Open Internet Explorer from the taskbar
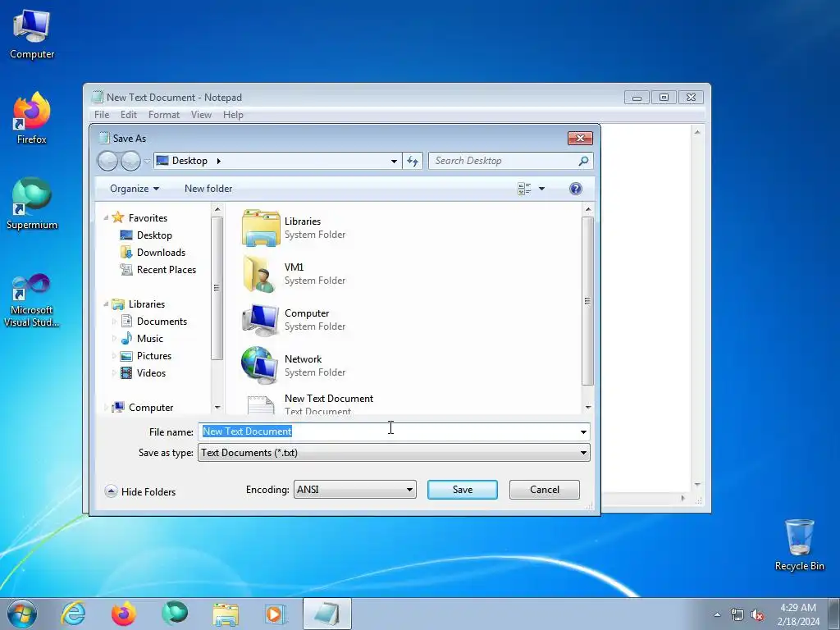Screen dimensions: 840x630 tap(73, 614)
